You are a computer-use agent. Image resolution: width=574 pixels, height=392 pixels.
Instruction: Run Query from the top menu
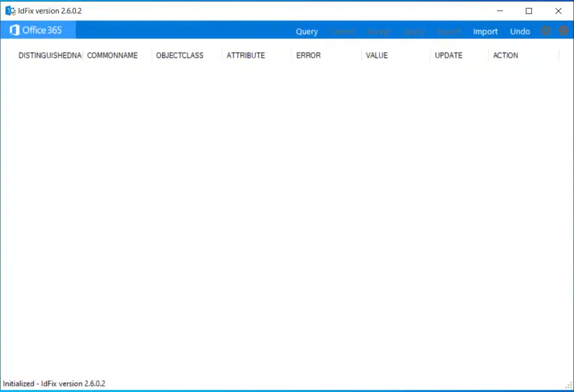pos(307,31)
